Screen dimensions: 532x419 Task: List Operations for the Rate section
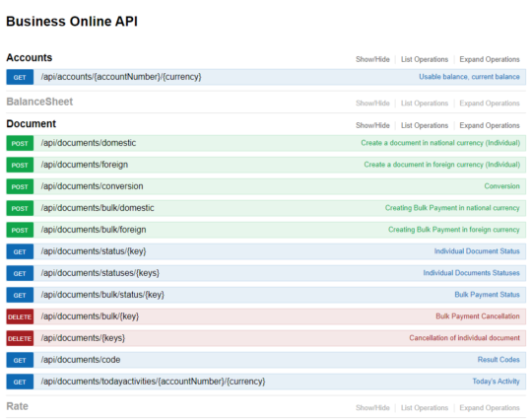(x=425, y=408)
